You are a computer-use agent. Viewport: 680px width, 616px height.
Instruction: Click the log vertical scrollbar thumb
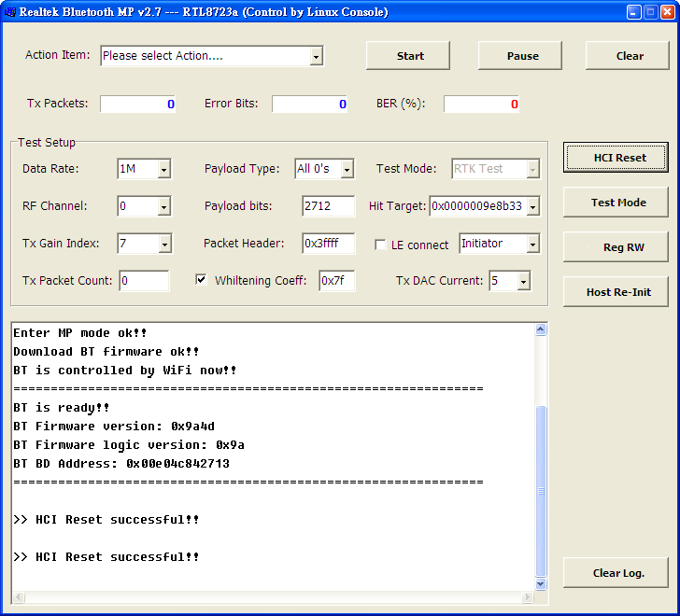(540, 490)
